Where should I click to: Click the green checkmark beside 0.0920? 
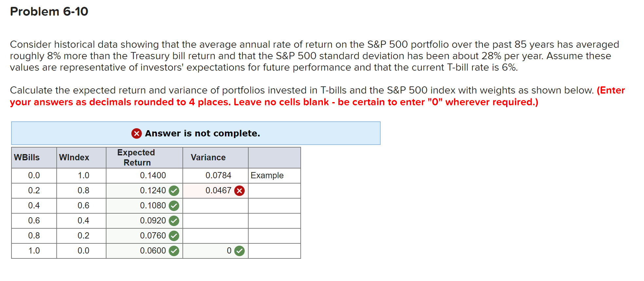point(174,221)
